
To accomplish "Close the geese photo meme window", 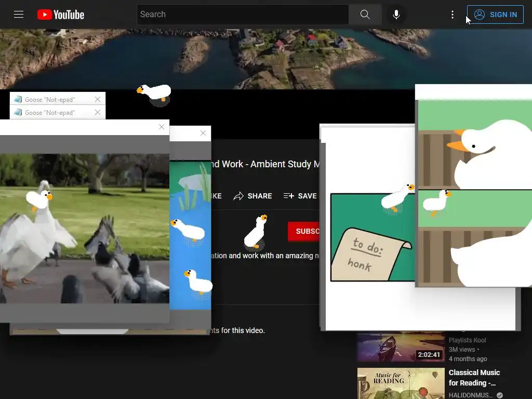I will point(162,127).
